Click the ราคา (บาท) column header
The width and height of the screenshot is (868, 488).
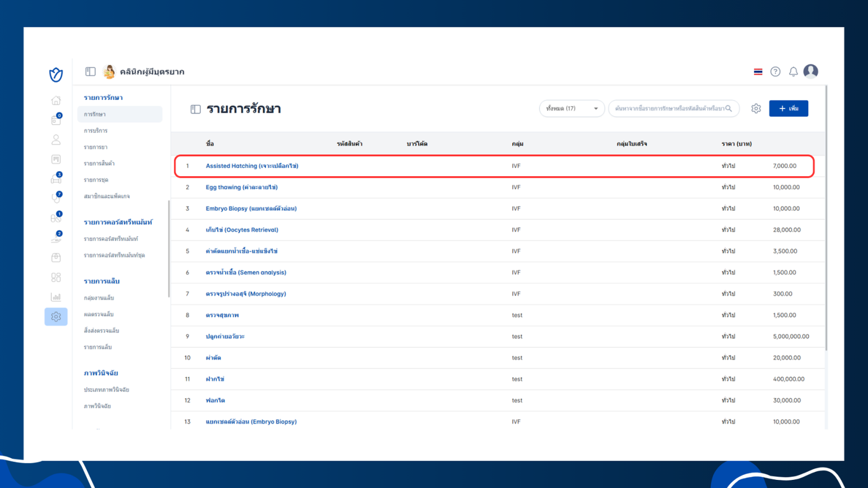pos(737,144)
